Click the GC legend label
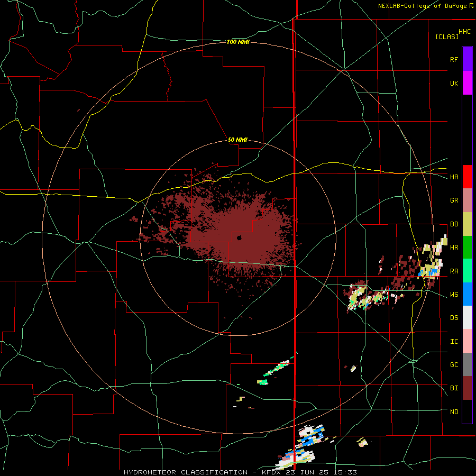The height and width of the screenshot is (476, 476). point(454,365)
